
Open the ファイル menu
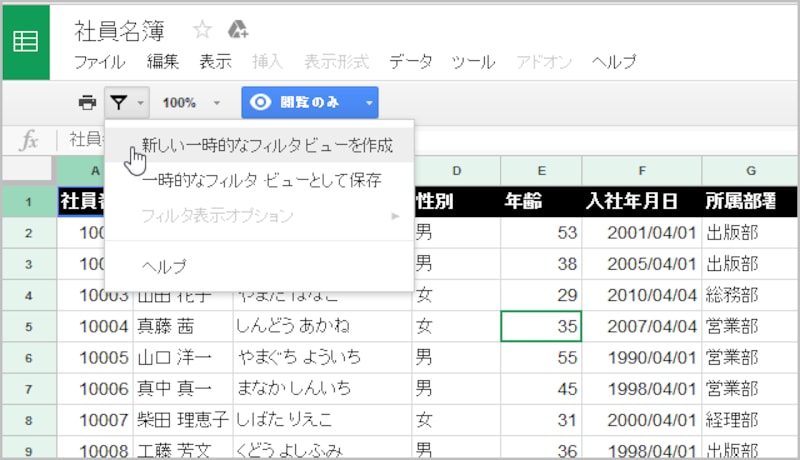(99, 62)
